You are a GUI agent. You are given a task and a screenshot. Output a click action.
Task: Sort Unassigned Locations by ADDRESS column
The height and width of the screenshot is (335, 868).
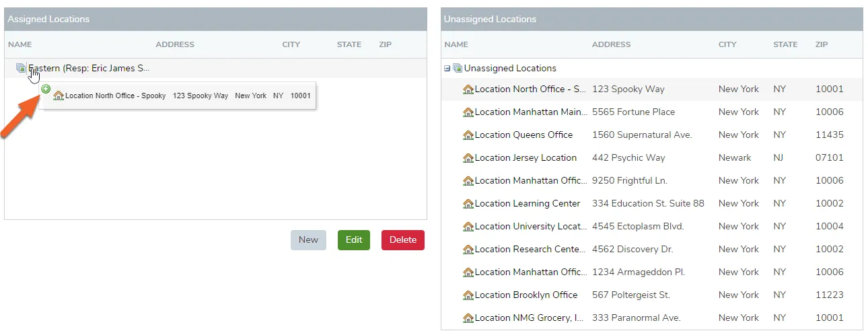click(612, 44)
